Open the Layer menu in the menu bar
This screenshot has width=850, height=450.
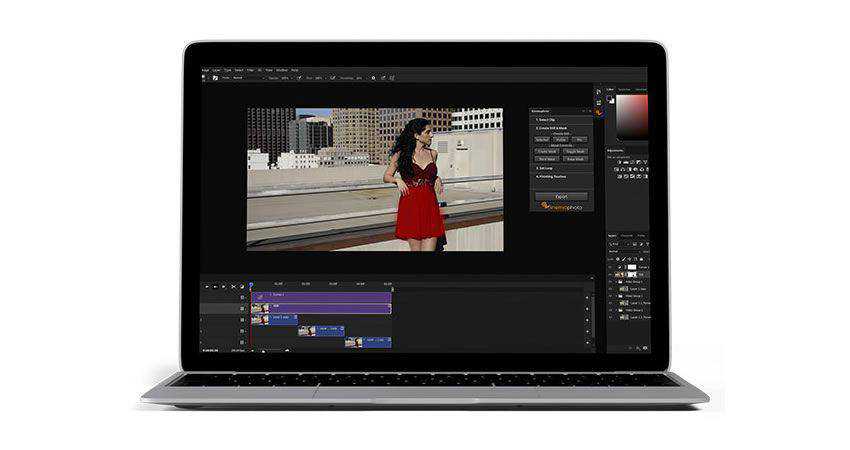pos(217,70)
